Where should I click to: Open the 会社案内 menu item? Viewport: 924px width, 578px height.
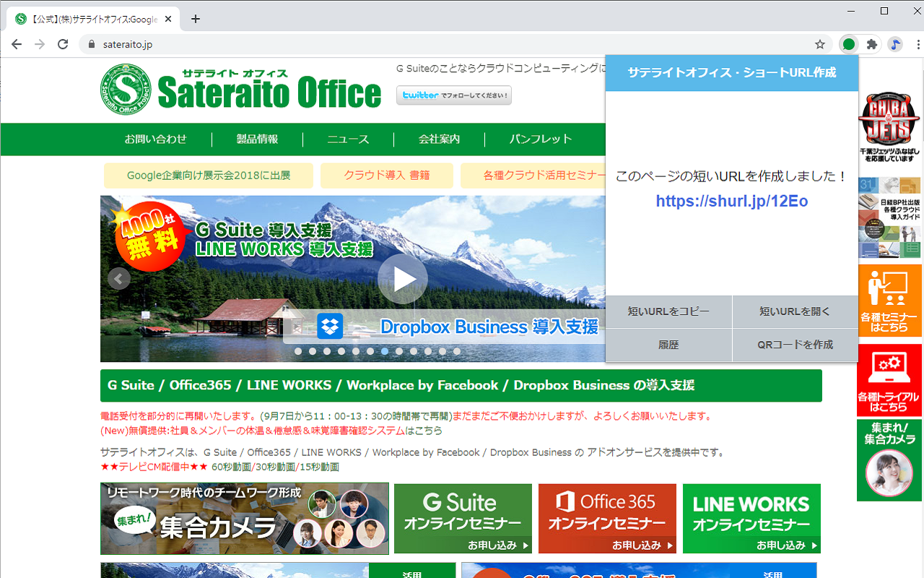point(439,139)
